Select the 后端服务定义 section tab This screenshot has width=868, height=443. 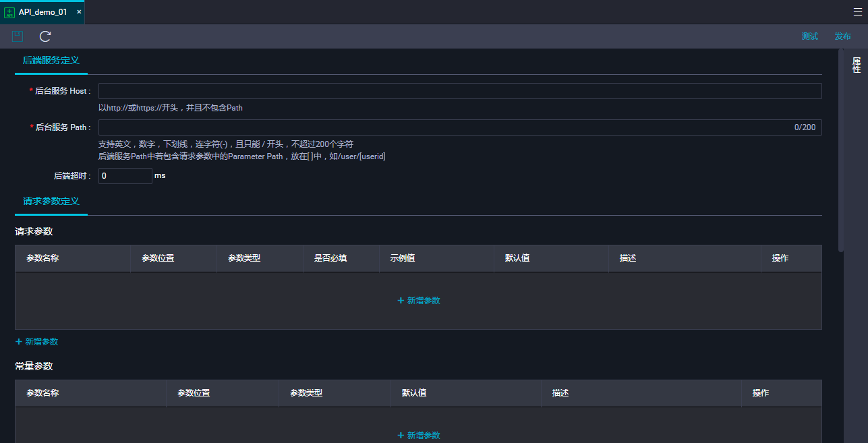[51, 60]
